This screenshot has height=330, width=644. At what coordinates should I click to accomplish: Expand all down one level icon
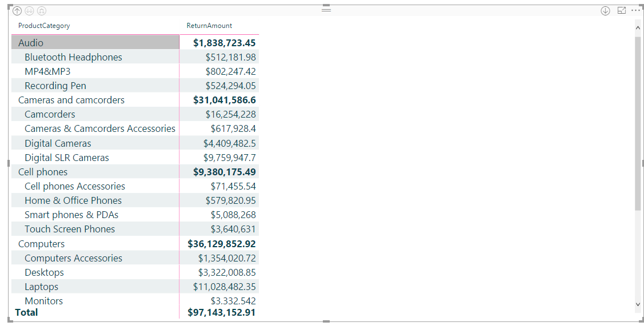pyautogui.click(x=42, y=11)
